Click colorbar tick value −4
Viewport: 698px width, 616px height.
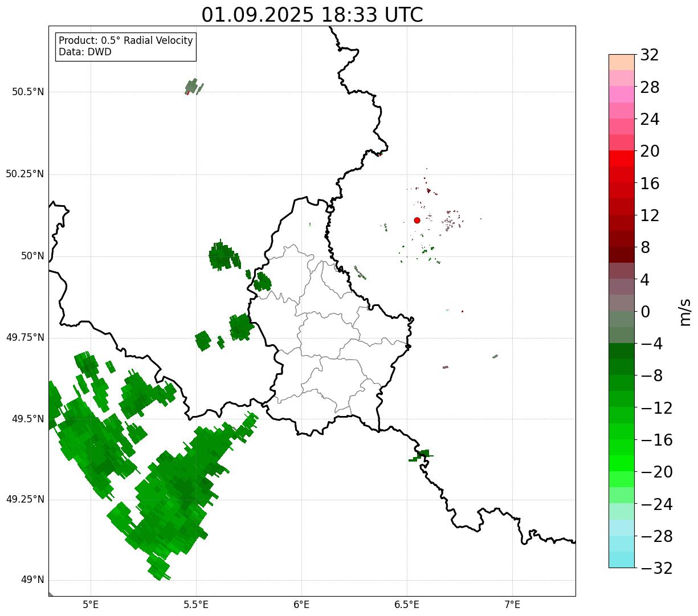pos(651,344)
